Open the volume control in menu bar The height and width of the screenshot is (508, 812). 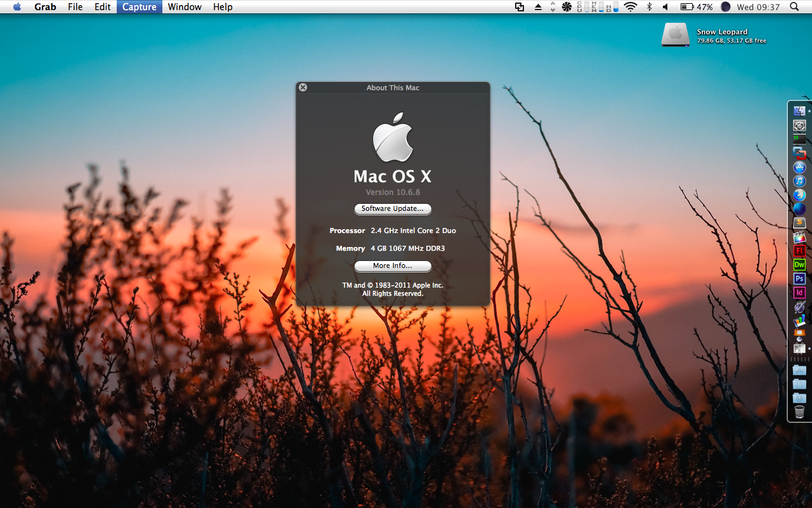pyautogui.click(x=665, y=7)
